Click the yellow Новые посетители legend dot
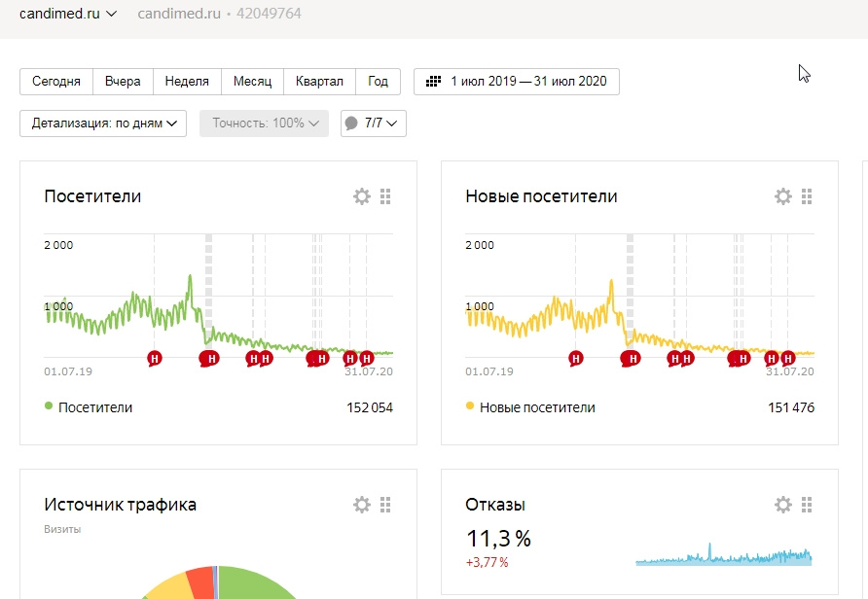 [x=470, y=405]
